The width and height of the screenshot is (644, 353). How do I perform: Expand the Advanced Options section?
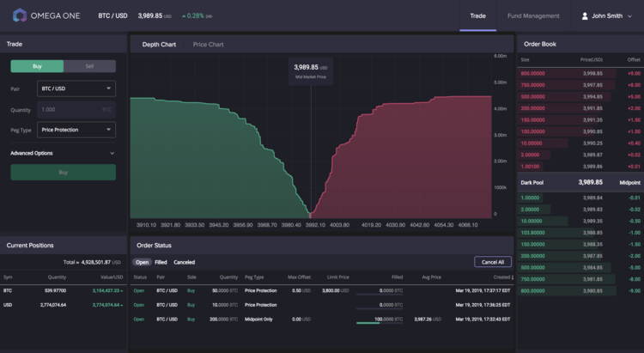point(112,153)
